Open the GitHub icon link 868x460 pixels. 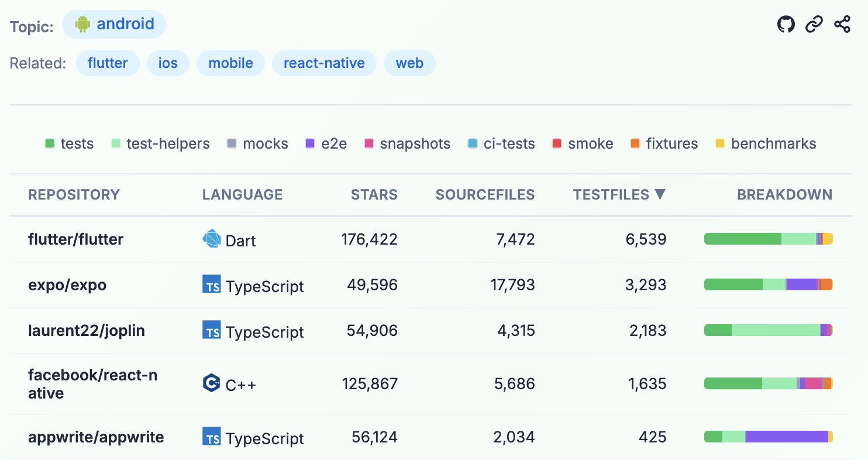click(x=786, y=25)
